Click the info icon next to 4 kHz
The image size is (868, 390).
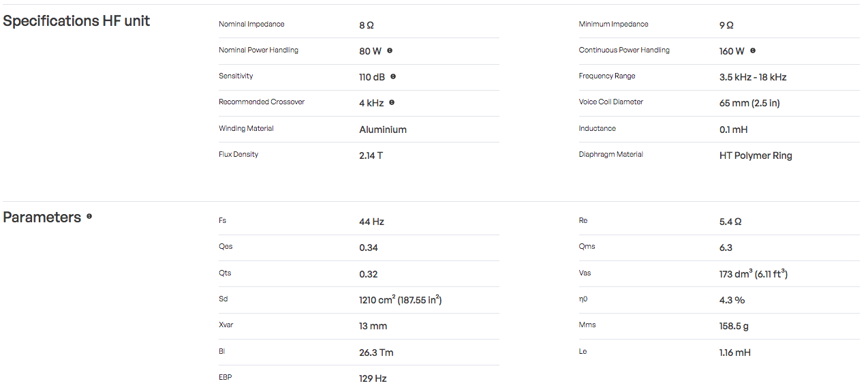click(x=392, y=102)
